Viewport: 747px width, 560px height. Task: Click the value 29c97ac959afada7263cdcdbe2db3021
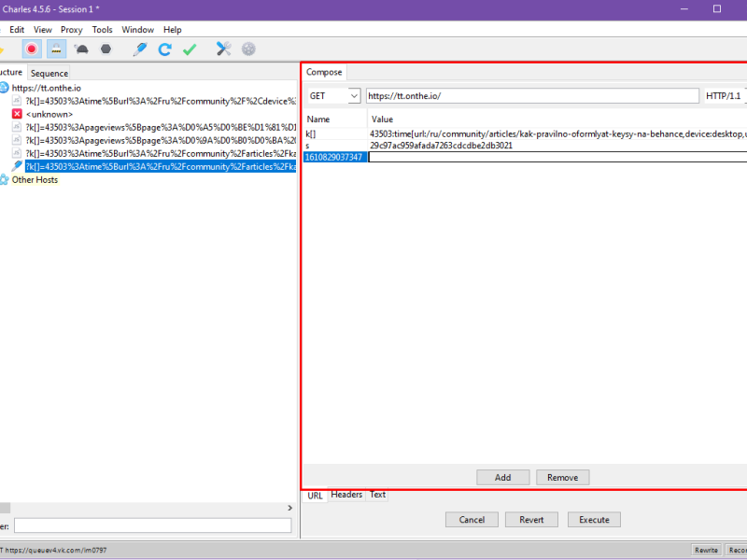pyautogui.click(x=441, y=146)
